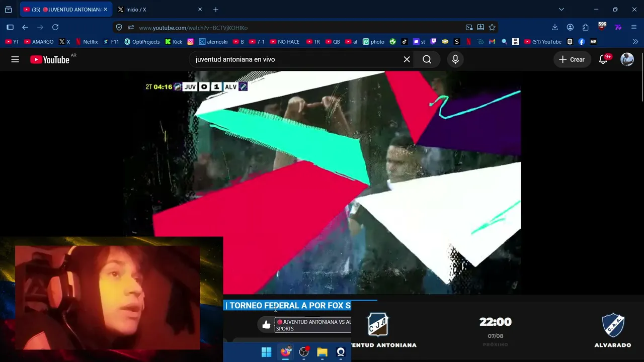Viewport: 644px width, 362px height.
Task: Switch to Firefox in the taskbar
Action: pos(285,352)
